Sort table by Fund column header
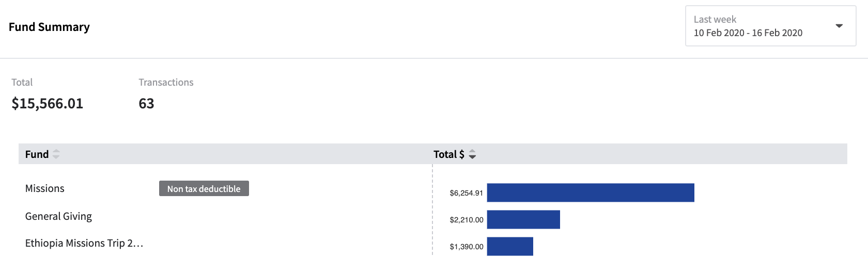The height and width of the screenshot is (257, 868). (37, 154)
